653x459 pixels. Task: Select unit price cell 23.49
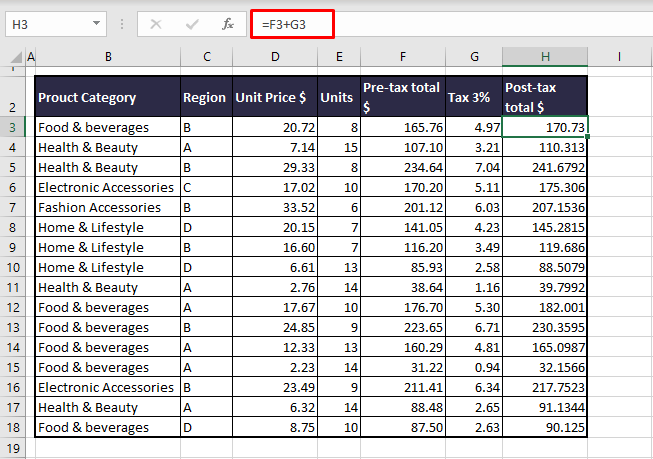click(275, 387)
